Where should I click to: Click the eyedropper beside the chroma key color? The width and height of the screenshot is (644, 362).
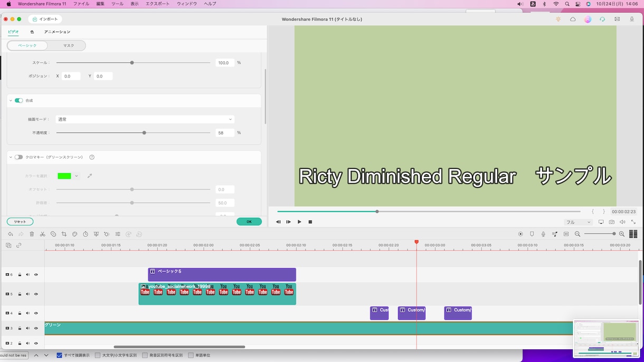tap(90, 176)
